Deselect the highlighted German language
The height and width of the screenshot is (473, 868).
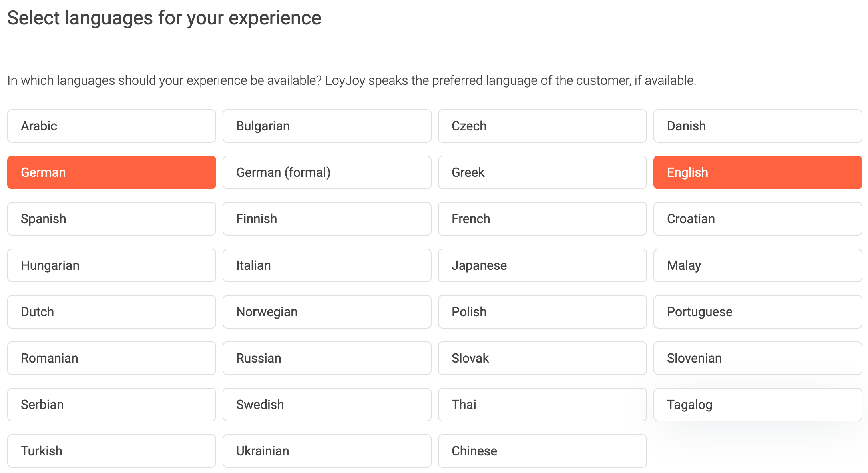(x=111, y=172)
